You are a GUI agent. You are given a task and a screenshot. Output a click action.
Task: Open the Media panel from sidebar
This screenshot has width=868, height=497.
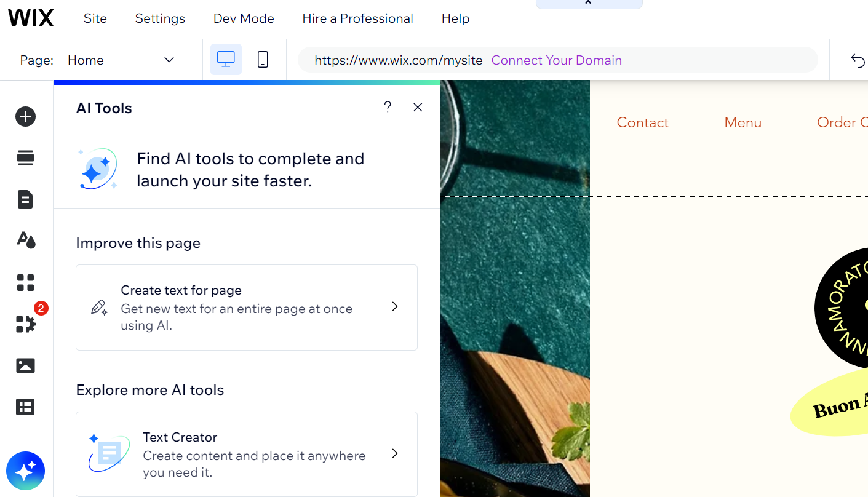(25, 365)
